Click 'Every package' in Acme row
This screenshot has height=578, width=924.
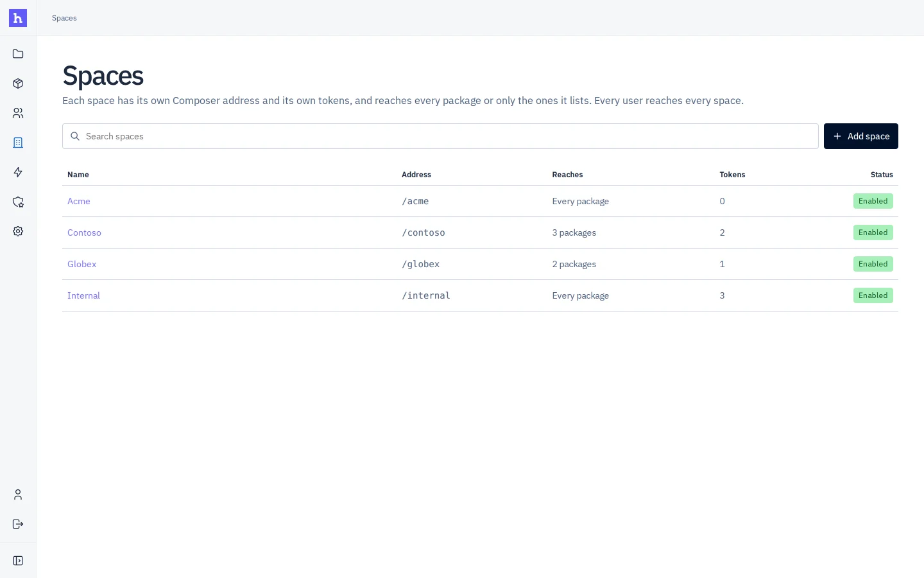pyautogui.click(x=581, y=201)
